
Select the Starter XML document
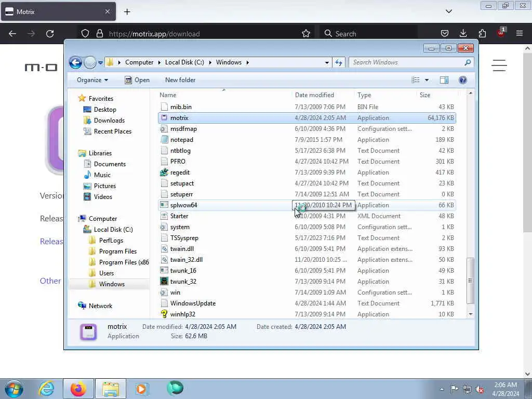(307, 216)
